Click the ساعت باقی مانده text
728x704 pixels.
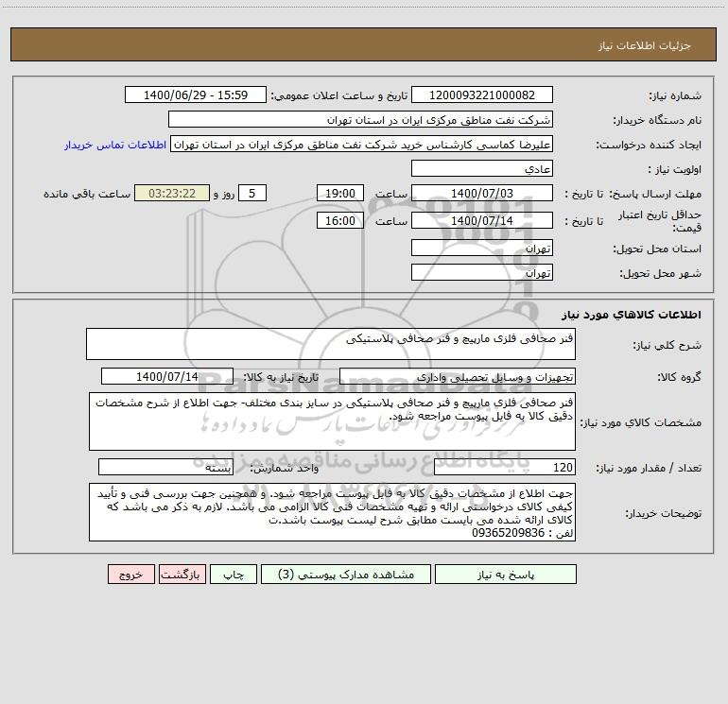pos(87,194)
